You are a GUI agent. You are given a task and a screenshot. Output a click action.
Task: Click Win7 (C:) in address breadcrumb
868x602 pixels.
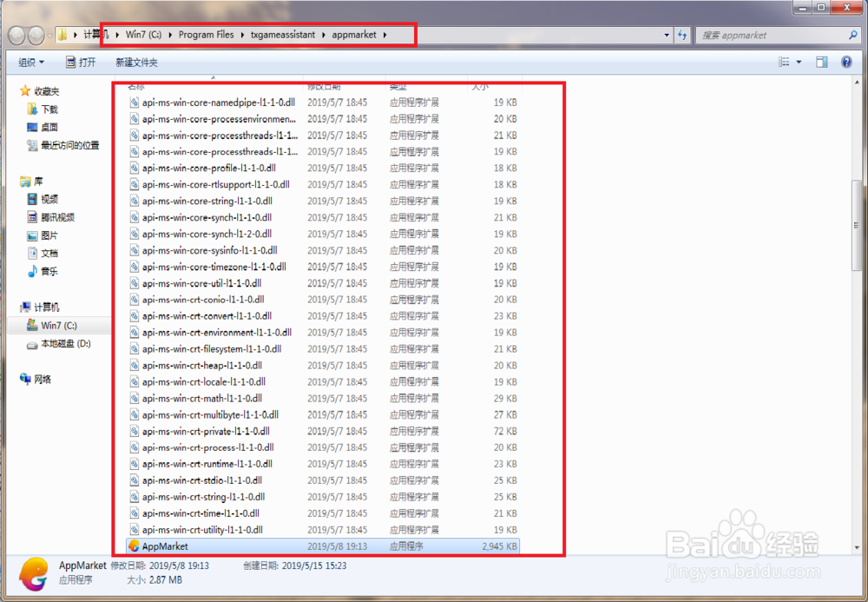(143, 35)
